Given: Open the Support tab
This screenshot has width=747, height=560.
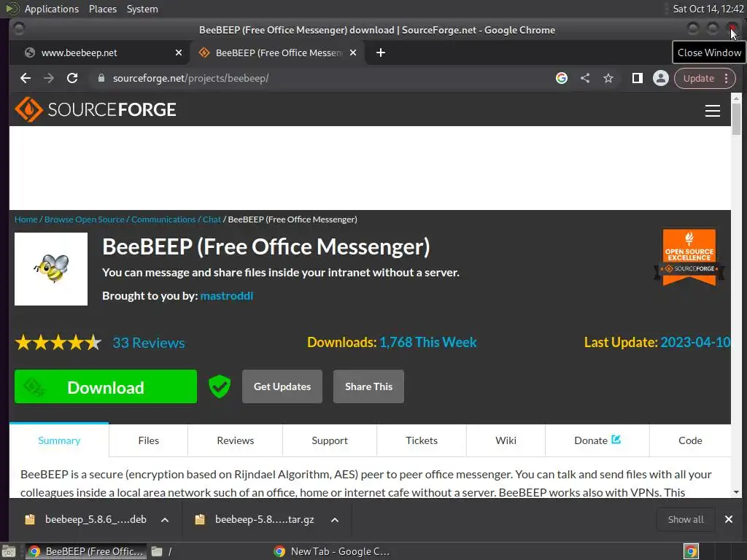Looking at the screenshot, I should 330,440.
